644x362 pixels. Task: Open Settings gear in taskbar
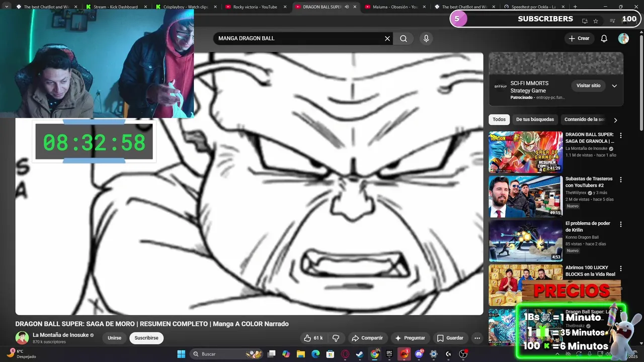pyautogui.click(x=434, y=354)
